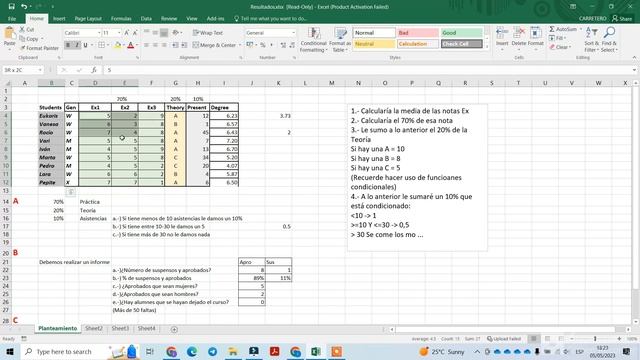Screen dimensions: 640x360
Task: Click the Format cells icon
Action: 536,33
